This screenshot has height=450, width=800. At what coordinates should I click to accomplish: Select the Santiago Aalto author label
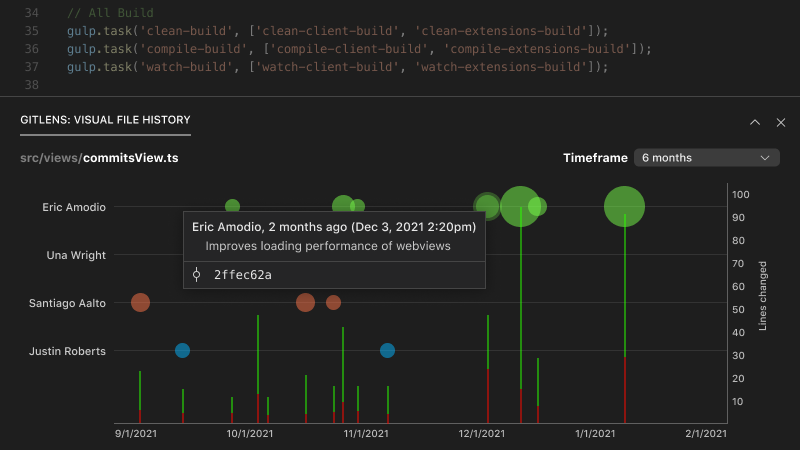(67, 303)
